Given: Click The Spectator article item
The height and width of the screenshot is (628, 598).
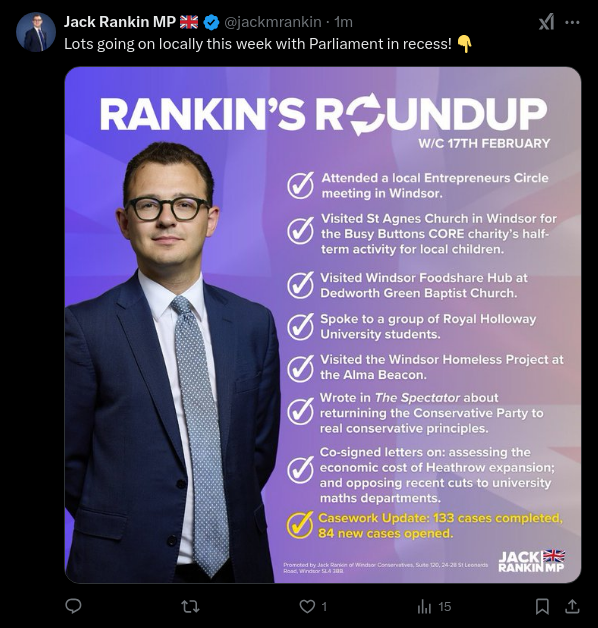Looking at the screenshot, I should (431, 413).
